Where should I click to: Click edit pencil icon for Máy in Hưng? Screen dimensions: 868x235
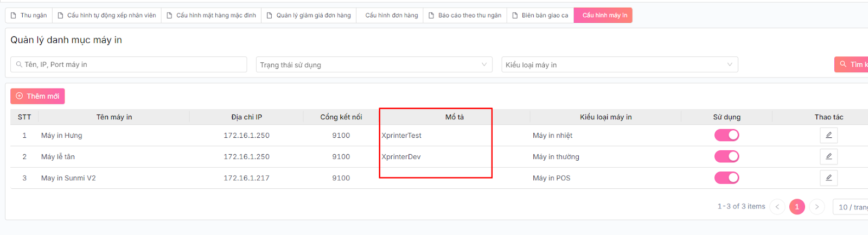click(828, 135)
